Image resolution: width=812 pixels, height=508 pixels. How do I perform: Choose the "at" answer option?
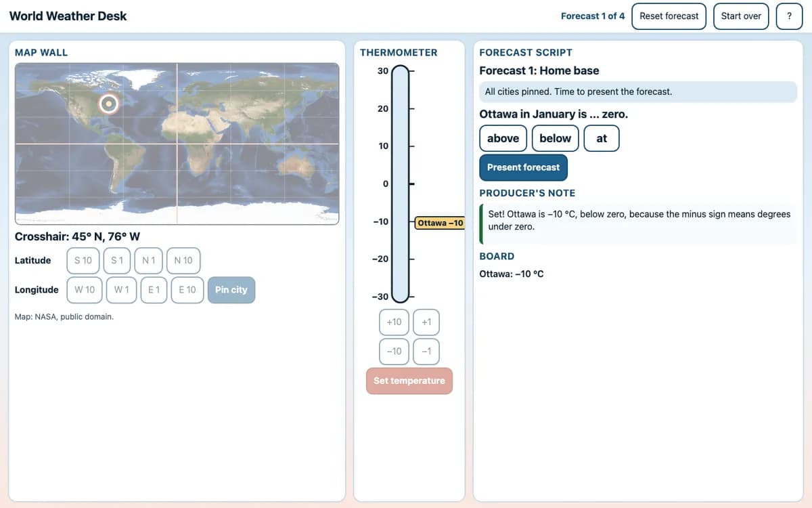pos(602,138)
